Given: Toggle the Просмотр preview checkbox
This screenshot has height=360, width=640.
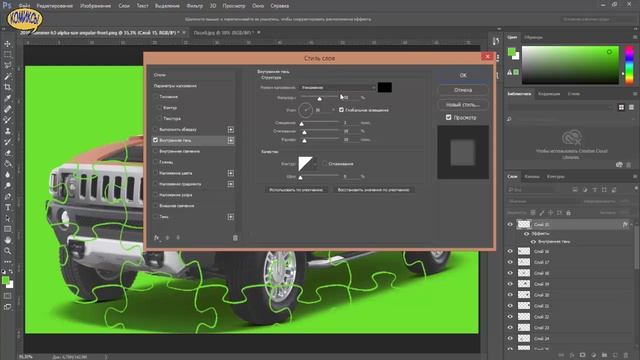Looking at the screenshot, I should pyautogui.click(x=449, y=118).
